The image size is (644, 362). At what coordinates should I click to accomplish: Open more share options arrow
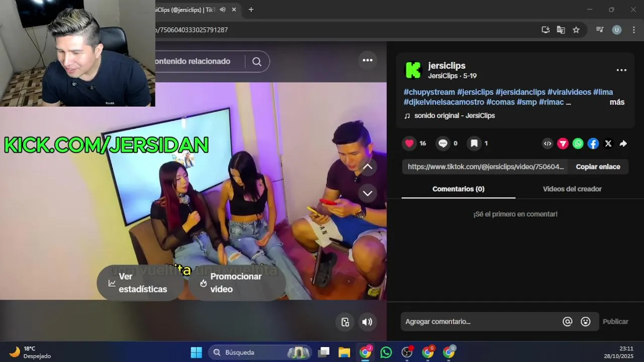(x=623, y=144)
